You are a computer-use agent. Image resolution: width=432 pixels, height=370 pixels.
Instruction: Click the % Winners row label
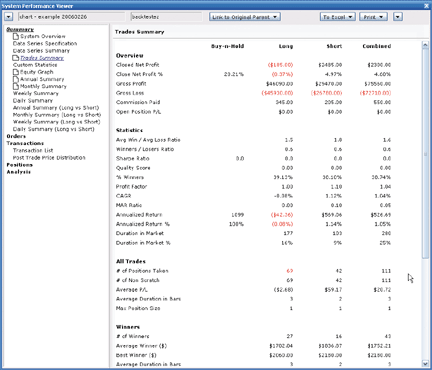130,177
